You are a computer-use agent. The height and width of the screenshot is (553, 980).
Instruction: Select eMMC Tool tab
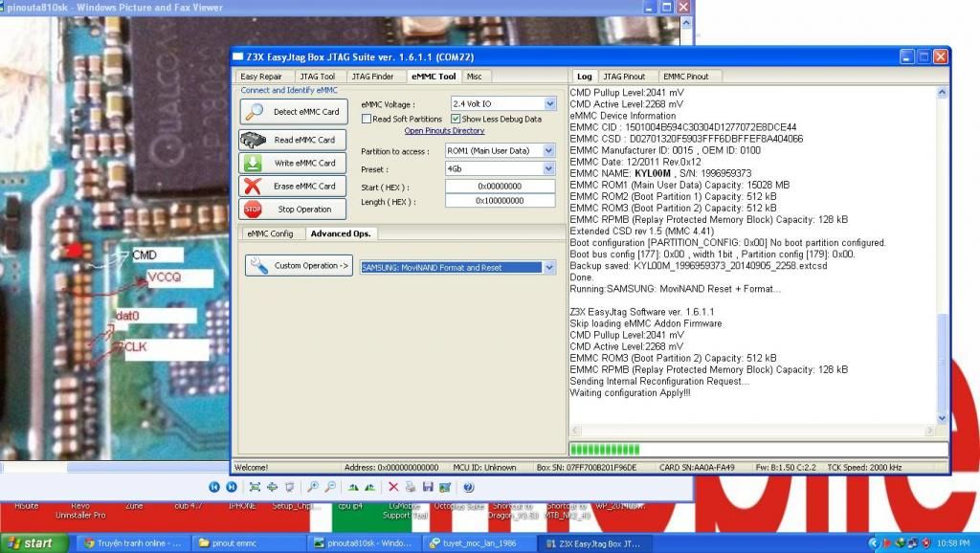click(x=434, y=77)
